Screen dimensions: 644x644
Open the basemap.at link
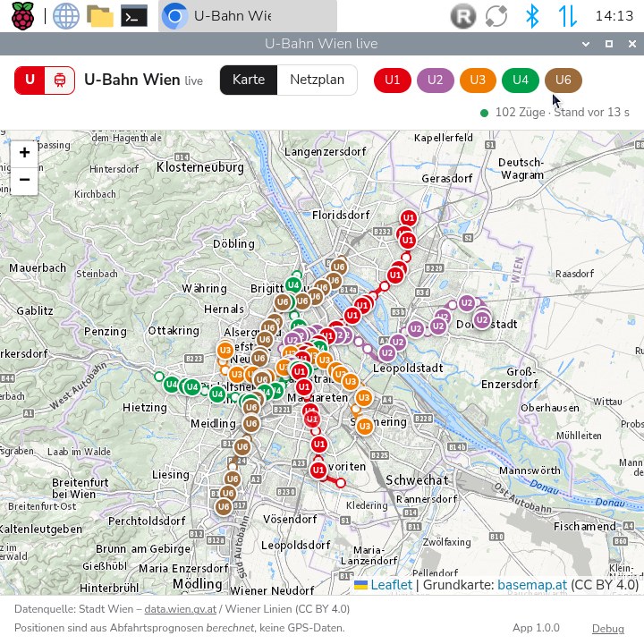click(532, 585)
